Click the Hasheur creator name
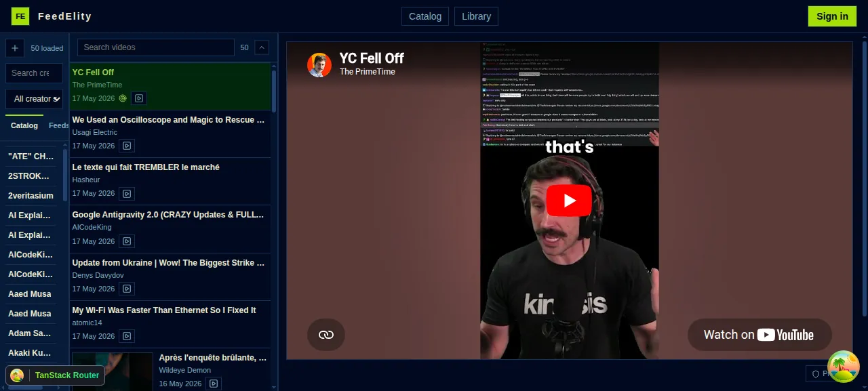Viewport: 868px width, 391px height. pyautogui.click(x=86, y=180)
